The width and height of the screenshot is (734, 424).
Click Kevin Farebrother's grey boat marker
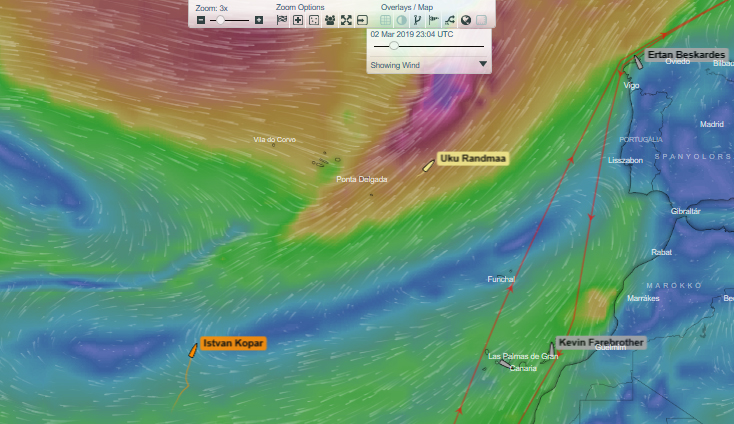point(552,350)
